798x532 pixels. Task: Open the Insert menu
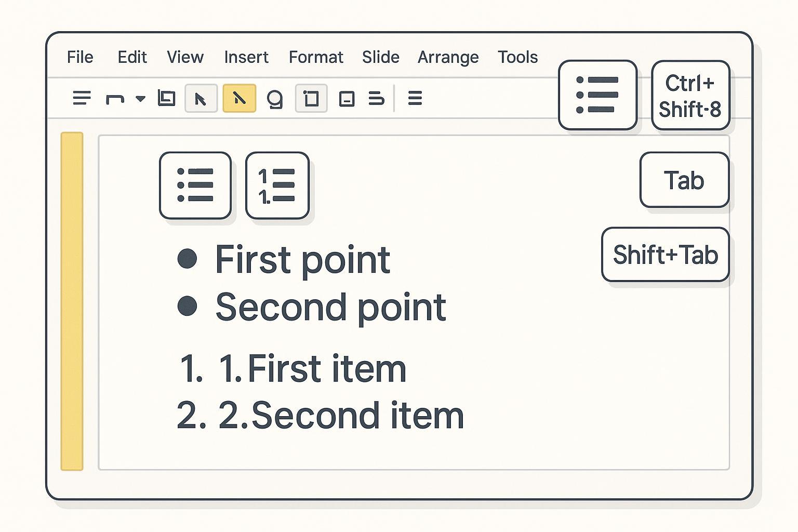(x=246, y=57)
